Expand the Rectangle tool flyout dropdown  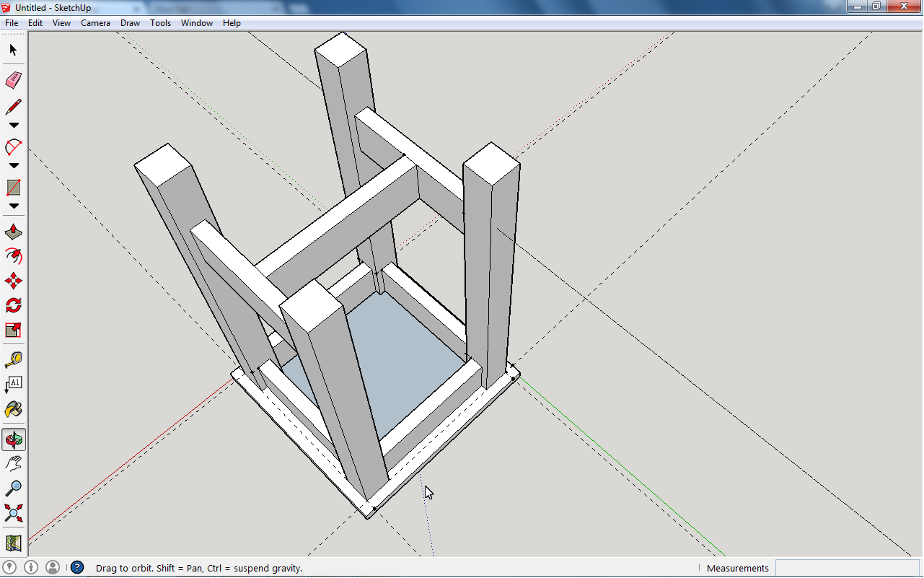pos(12,206)
